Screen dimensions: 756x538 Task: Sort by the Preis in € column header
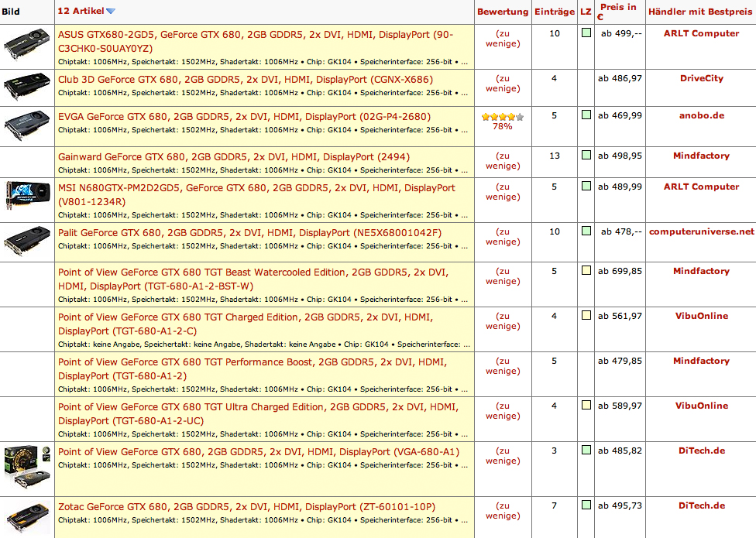[618, 12]
